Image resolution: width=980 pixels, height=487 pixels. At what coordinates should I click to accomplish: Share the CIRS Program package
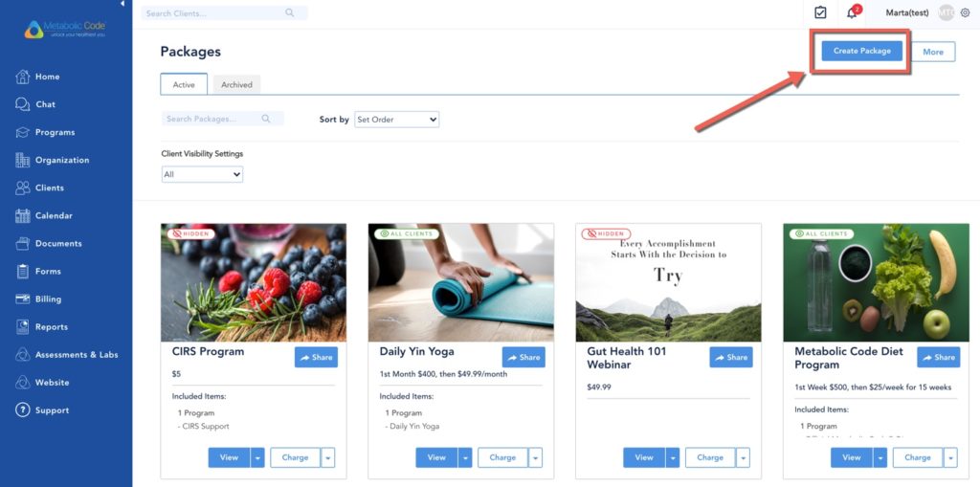pos(316,357)
